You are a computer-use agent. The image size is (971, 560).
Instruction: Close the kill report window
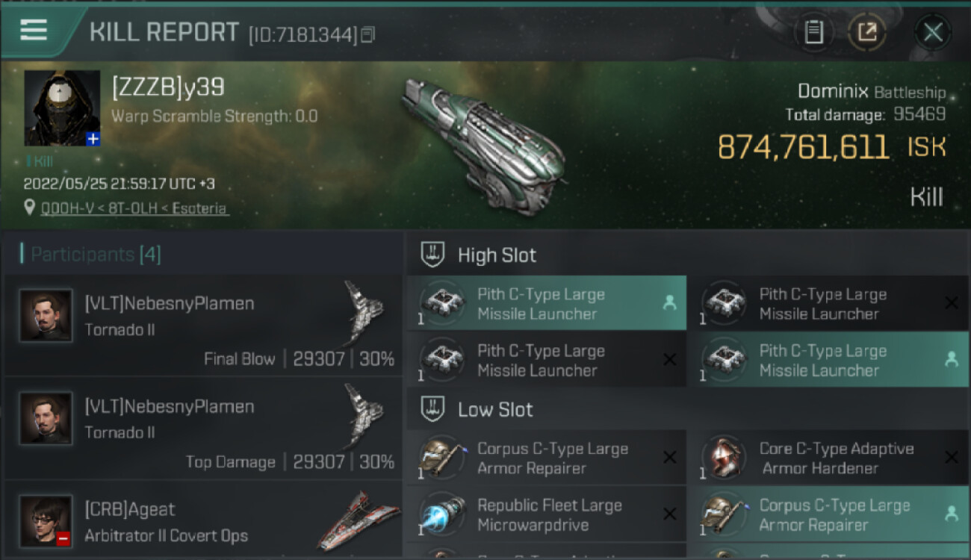tap(932, 32)
